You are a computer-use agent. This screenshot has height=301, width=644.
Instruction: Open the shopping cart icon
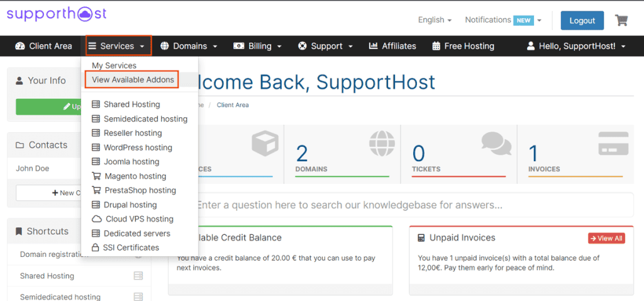pyautogui.click(x=621, y=20)
